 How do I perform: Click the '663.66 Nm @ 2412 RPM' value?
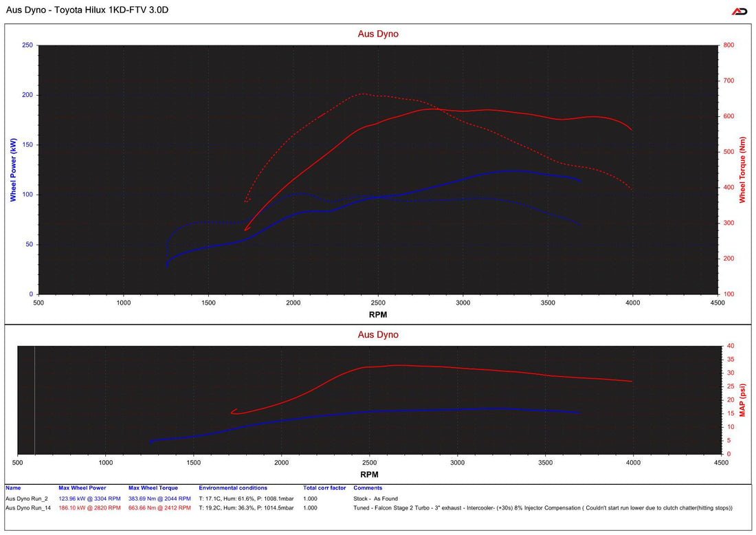pos(159,507)
